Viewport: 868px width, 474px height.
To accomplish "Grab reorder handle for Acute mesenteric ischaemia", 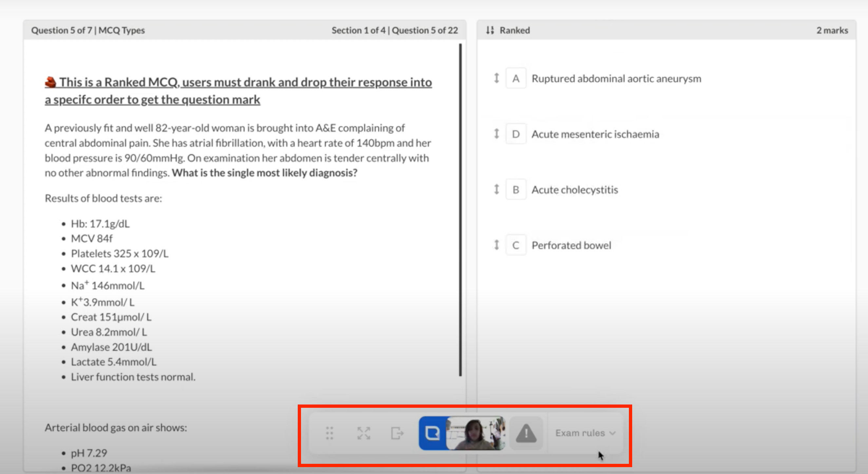I will click(x=496, y=134).
